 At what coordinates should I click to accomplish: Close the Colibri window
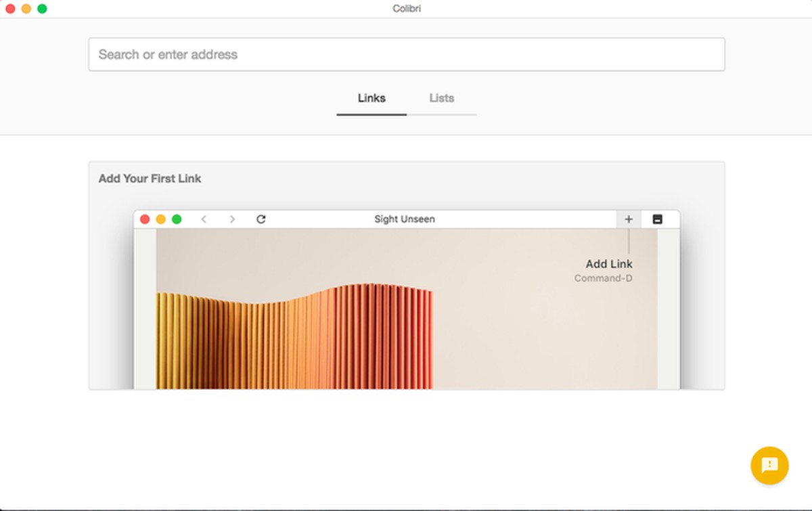point(10,9)
